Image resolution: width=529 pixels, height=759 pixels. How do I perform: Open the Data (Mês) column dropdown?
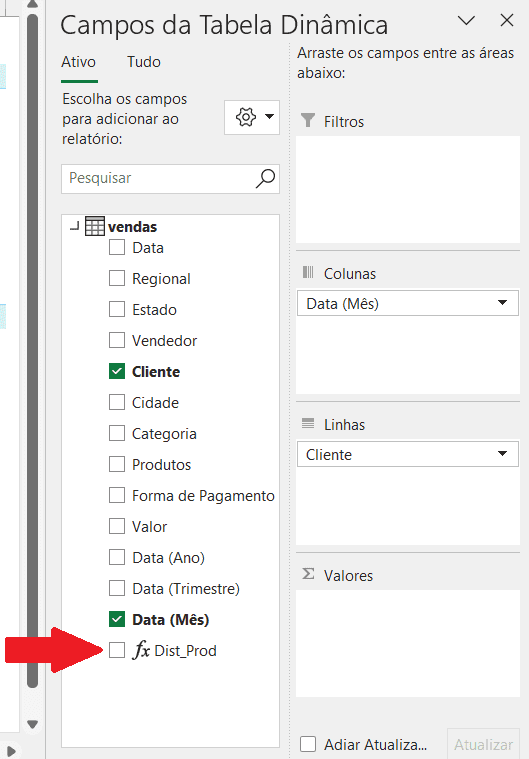502,303
